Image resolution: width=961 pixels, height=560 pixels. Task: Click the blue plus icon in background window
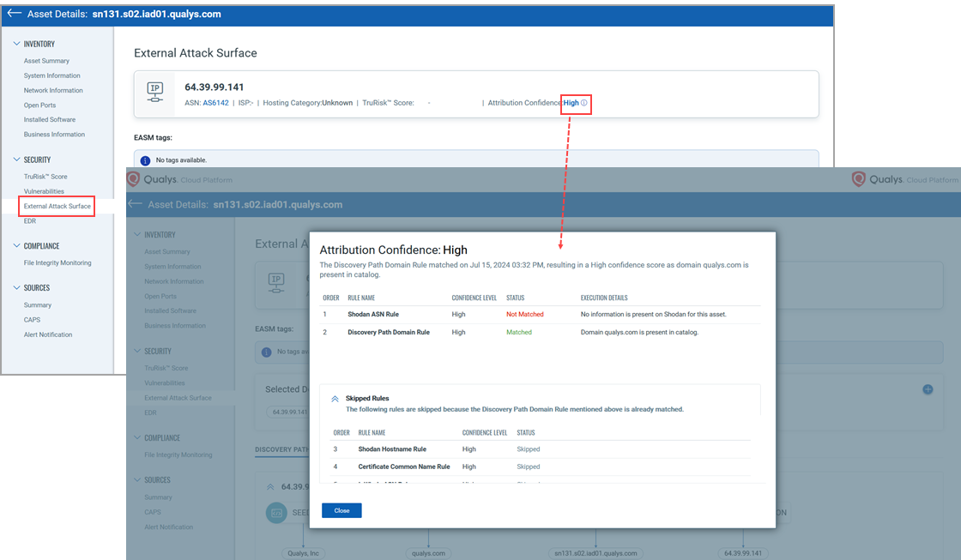click(928, 389)
